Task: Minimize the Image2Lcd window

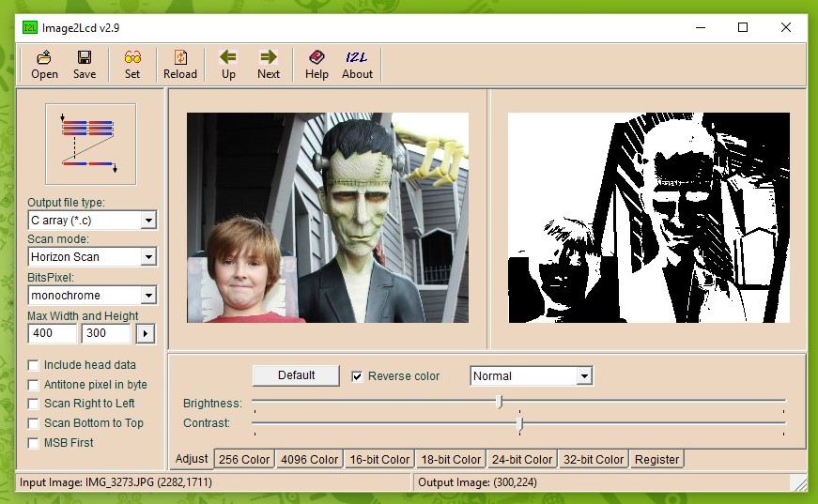Action: click(701, 27)
